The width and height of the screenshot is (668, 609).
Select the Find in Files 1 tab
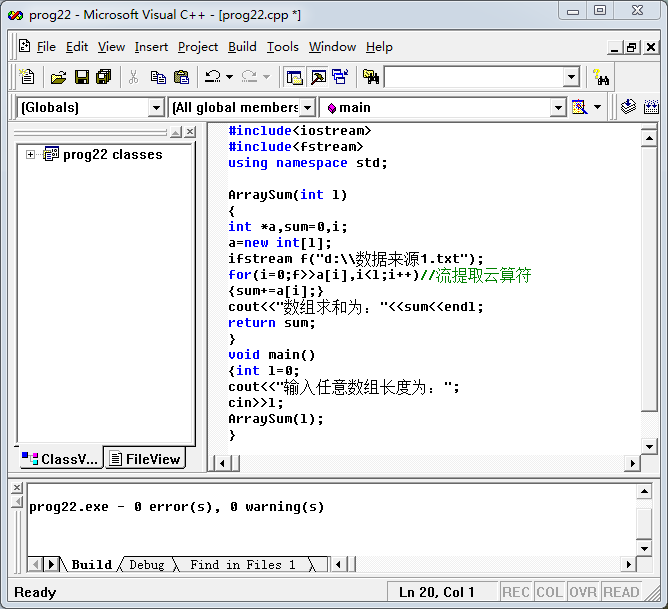(242, 565)
